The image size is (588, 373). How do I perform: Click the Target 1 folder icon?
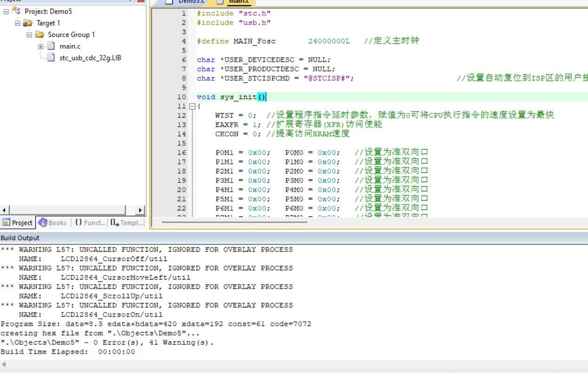28,23
